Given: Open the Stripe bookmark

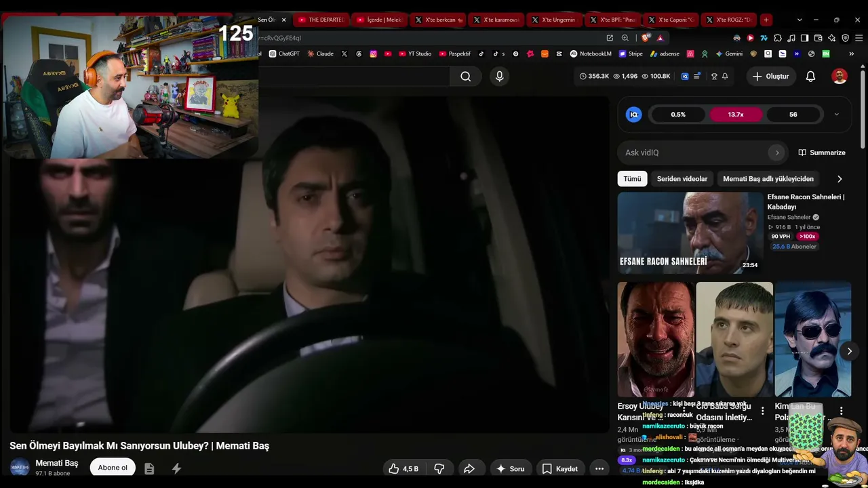Looking at the screenshot, I should [630, 54].
